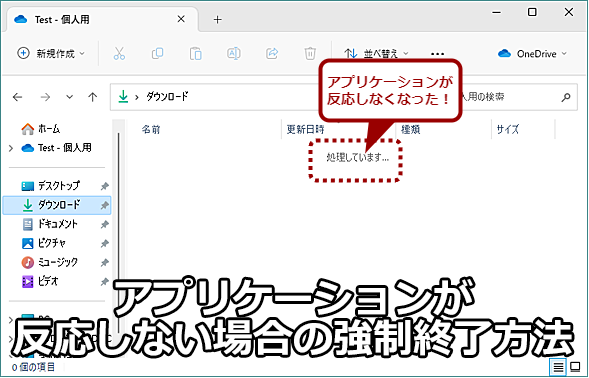Click the Copy icon in toolbar
Viewport: 589px width, 378px height.
click(157, 53)
